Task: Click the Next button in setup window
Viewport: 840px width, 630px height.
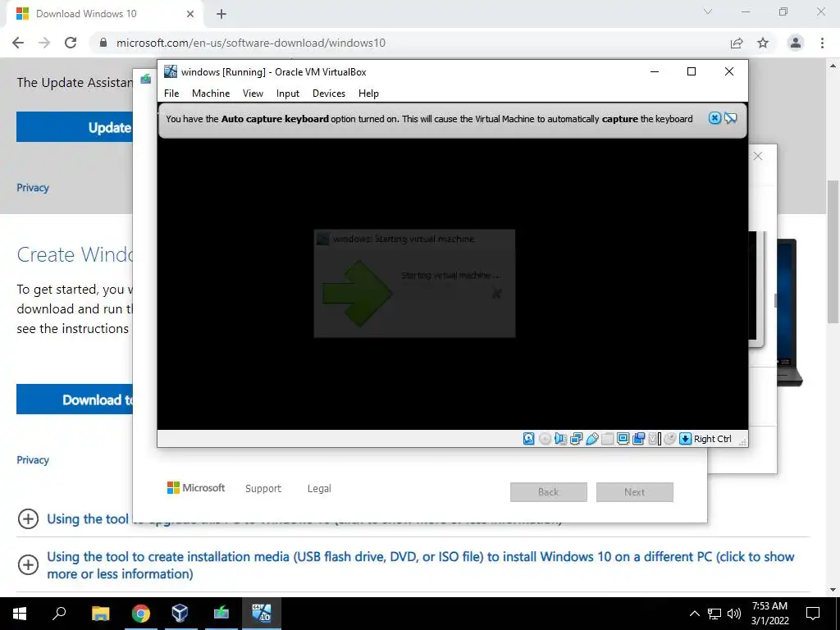Action: click(x=635, y=492)
